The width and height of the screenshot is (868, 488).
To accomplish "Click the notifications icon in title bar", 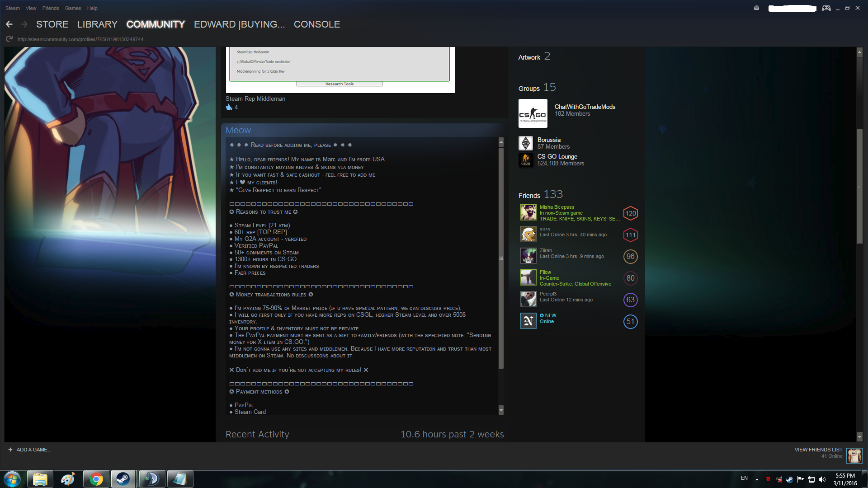I will [x=756, y=8].
